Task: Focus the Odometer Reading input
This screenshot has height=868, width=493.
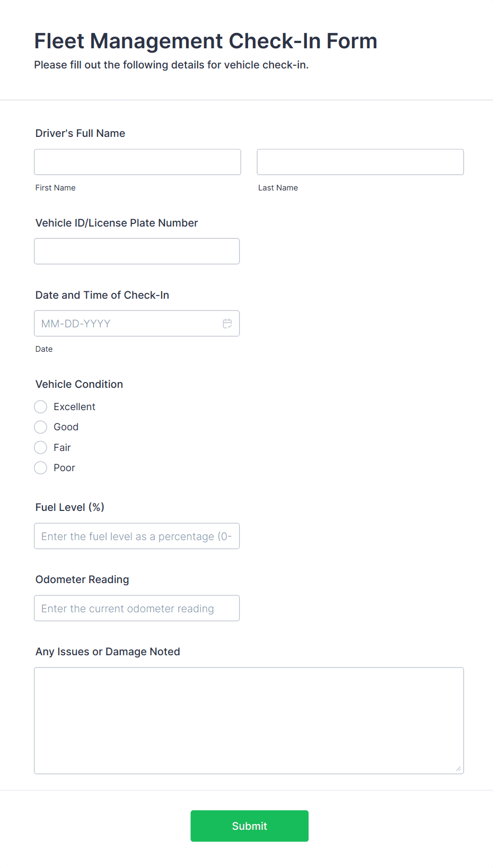Action: point(137,608)
